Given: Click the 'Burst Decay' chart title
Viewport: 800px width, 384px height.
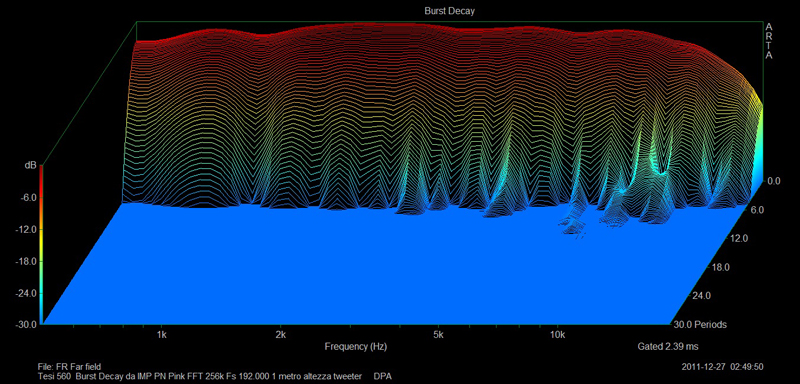Looking at the screenshot, I should [449, 11].
